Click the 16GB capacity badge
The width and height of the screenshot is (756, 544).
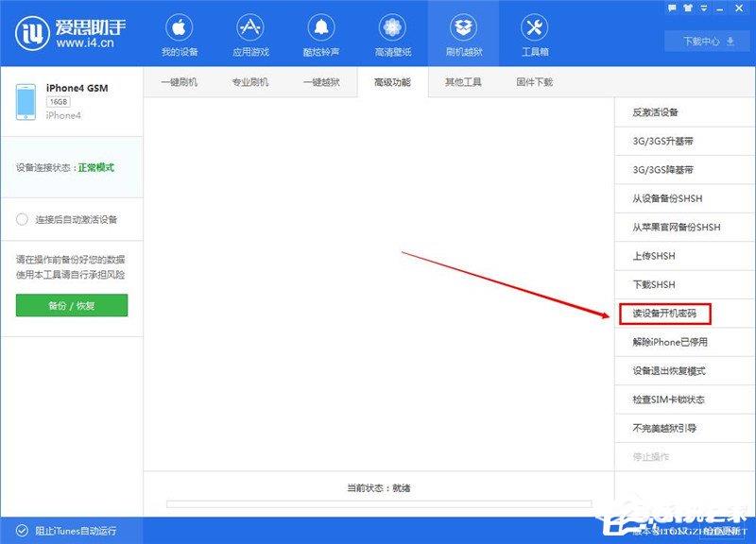[59, 102]
